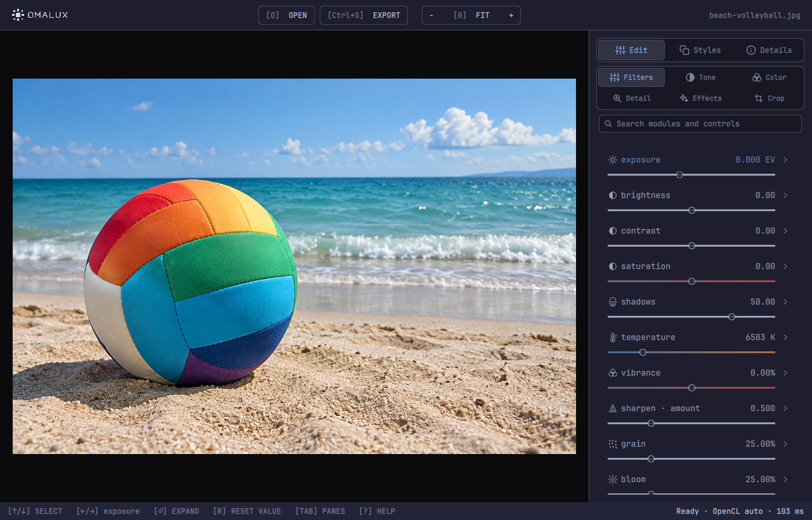Expand the saturation module chevron
Screen dimensions: 812x520
[785, 266]
